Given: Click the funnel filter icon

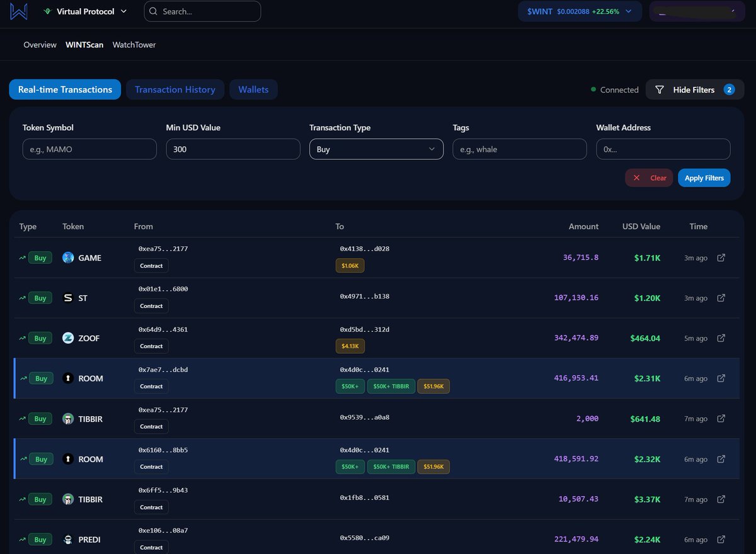Looking at the screenshot, I should [x=660, y=89].
